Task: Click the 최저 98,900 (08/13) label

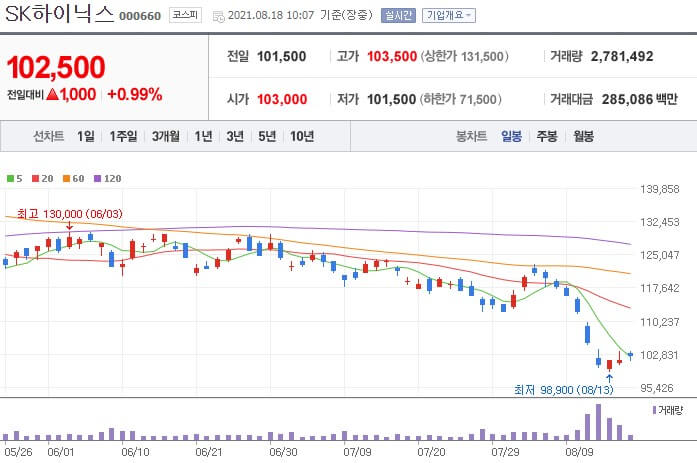Action: [x=564, y=390]
